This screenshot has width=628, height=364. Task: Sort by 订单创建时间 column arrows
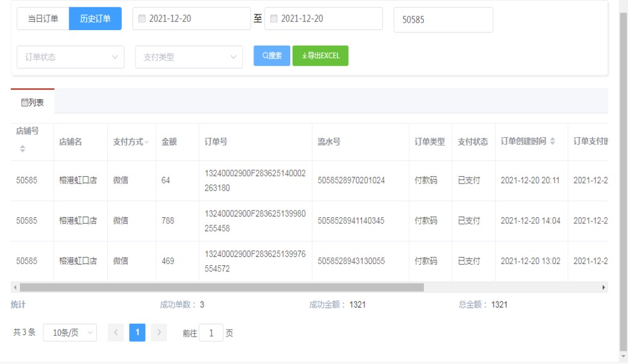click(x=553, y=141)
